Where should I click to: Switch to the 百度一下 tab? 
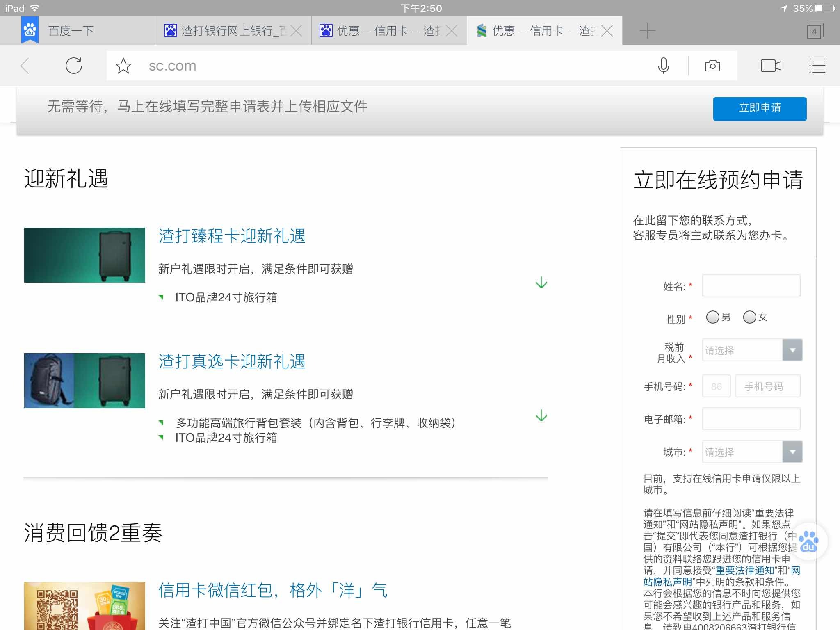click(78, 31)
